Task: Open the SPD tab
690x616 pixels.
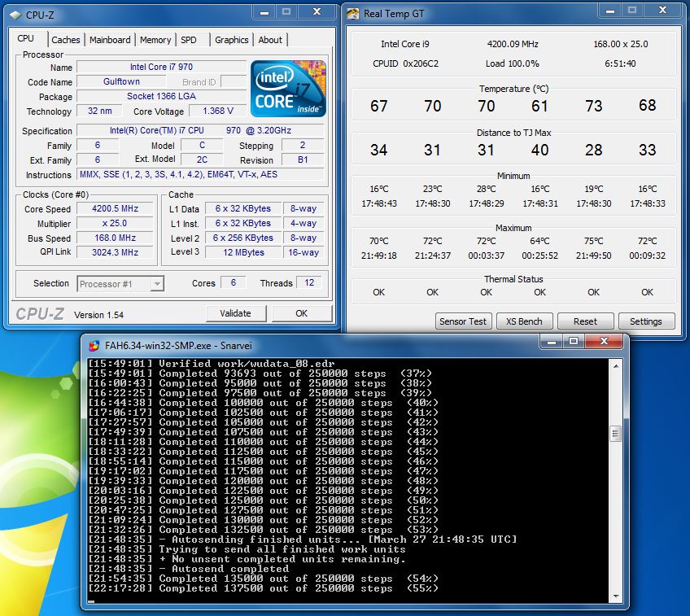Action: tap(189, 40)
